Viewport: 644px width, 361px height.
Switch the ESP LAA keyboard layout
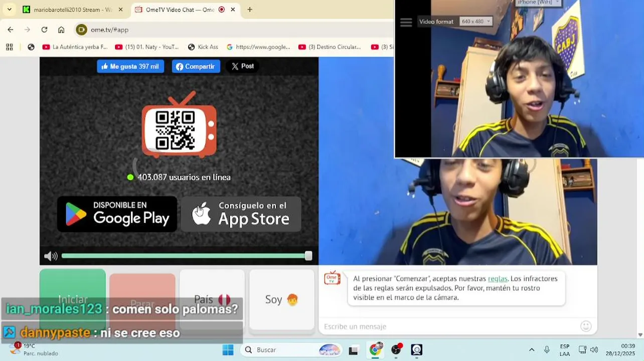[x=565, y=350]
